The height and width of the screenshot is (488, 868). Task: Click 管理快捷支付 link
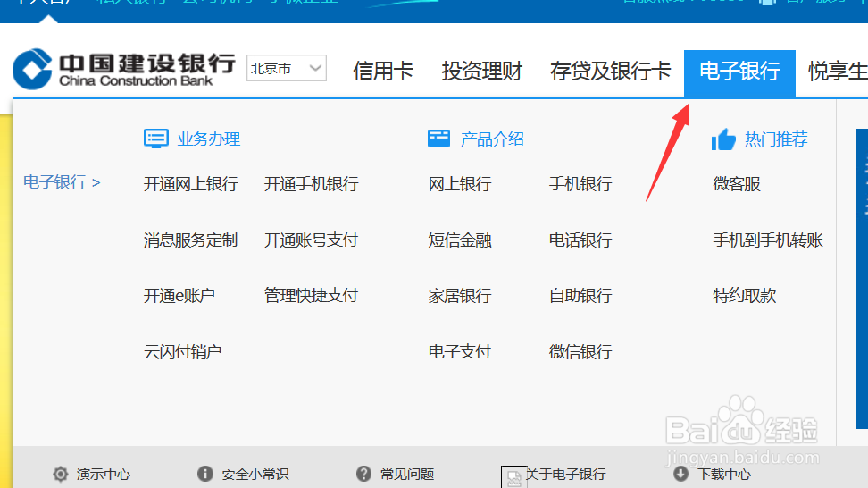[311, 295]
